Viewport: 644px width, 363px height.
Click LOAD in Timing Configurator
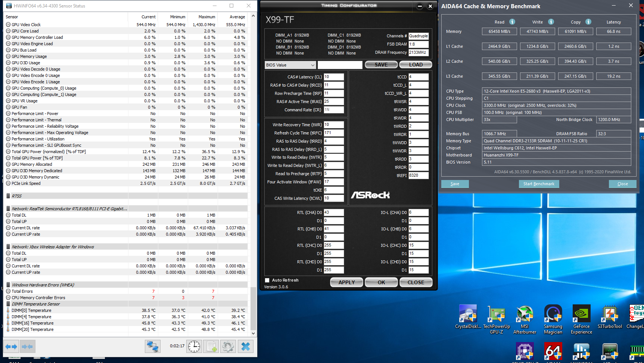tap(416, 65)
